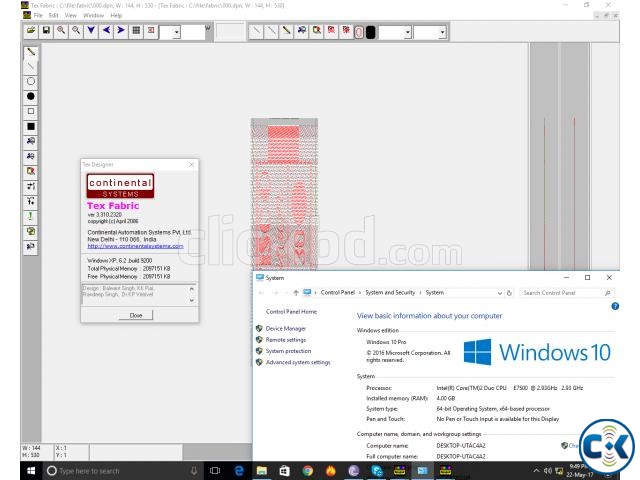Click the blue down-arrow toolbar icon

click(91, 31)
